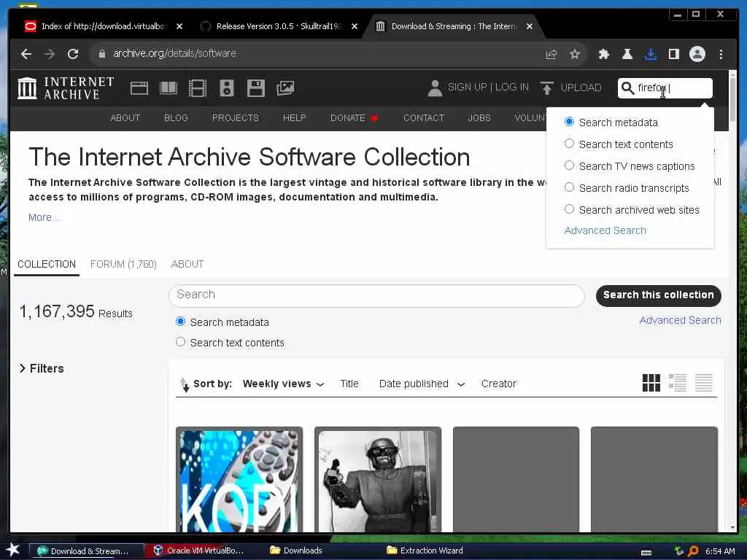Open BLOG in the top nav
The width and height of the screenshot is (747, 560).
pos(176,118)
